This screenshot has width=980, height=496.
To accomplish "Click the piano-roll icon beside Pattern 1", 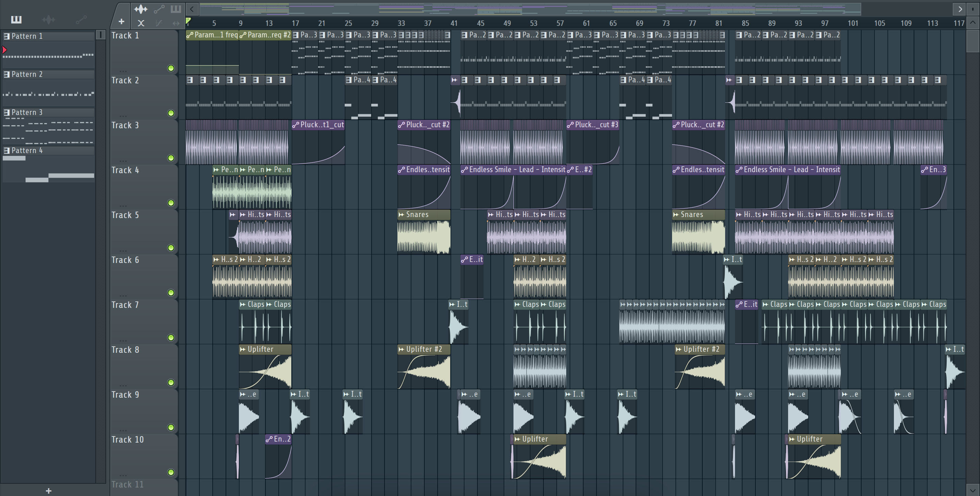I will pos(6,36).
